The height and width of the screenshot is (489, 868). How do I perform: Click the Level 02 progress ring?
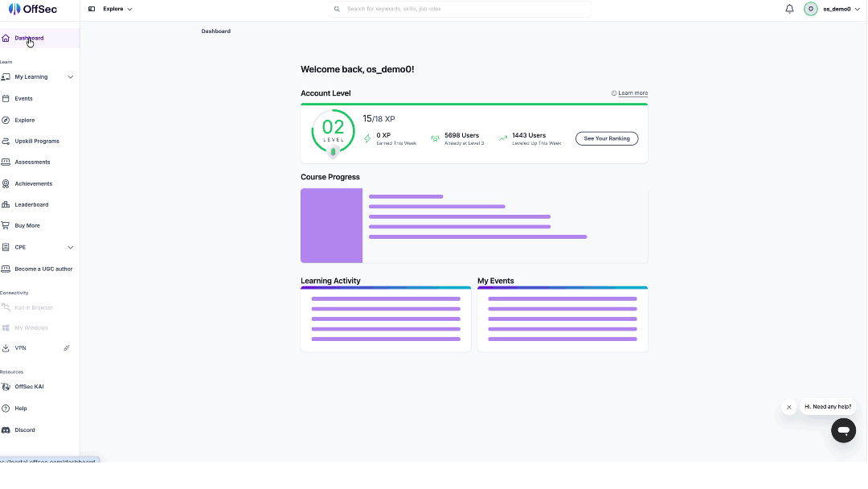click(x=333, y=132)
